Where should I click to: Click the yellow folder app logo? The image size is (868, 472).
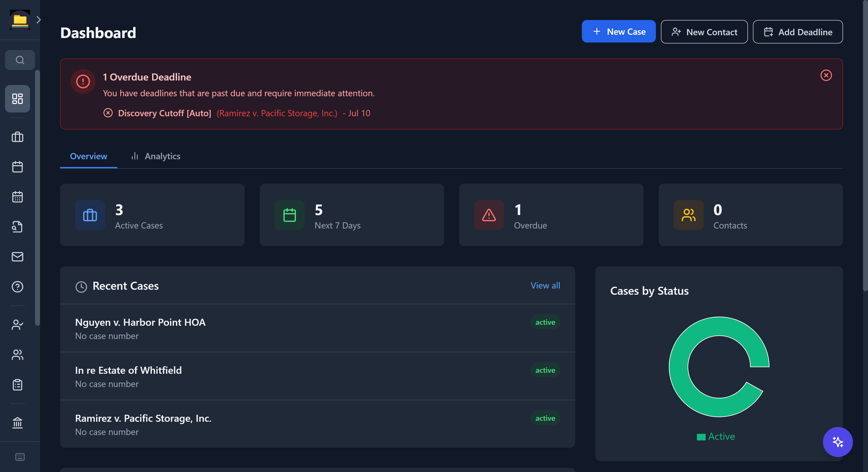coord(20,20)
